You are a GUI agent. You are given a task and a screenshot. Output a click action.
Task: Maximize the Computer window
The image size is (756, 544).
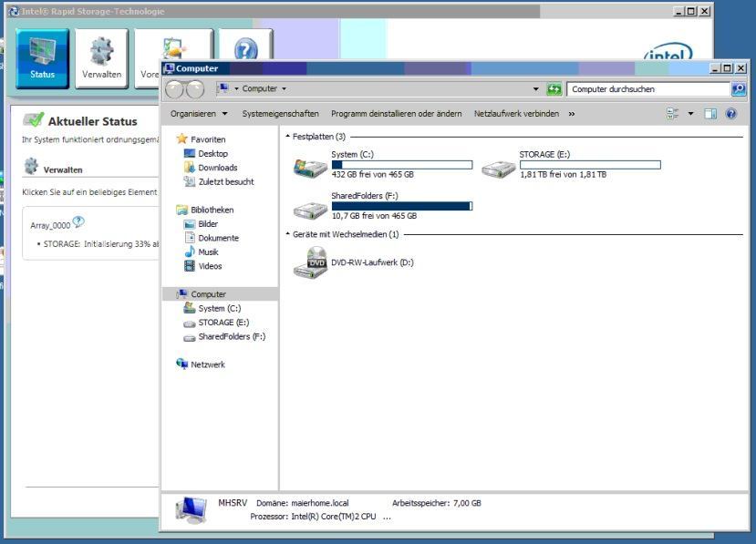(728, 68)
